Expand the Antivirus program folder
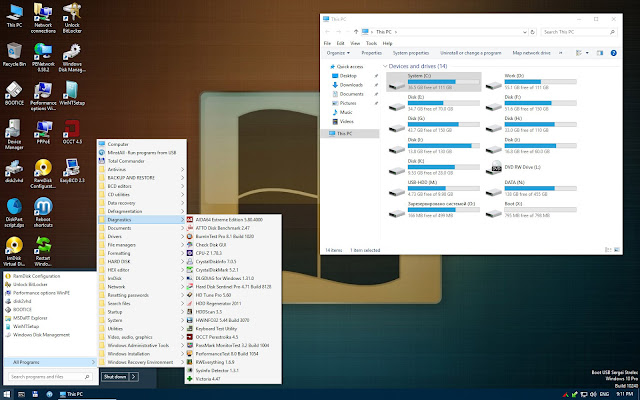This screenshot has height=400, width=640. (142, 169)
